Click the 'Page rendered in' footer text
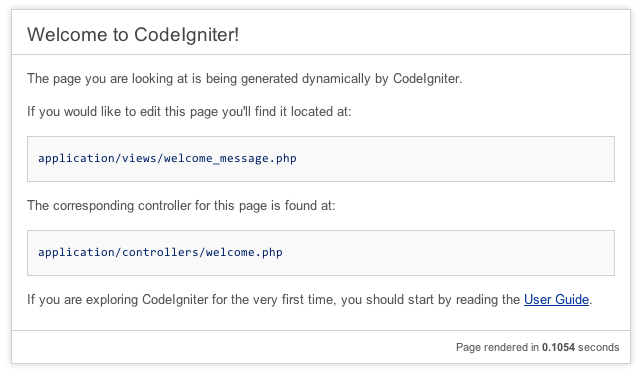Image resolution: width=640 pixels, height=378 pixels. coord(497,347)
